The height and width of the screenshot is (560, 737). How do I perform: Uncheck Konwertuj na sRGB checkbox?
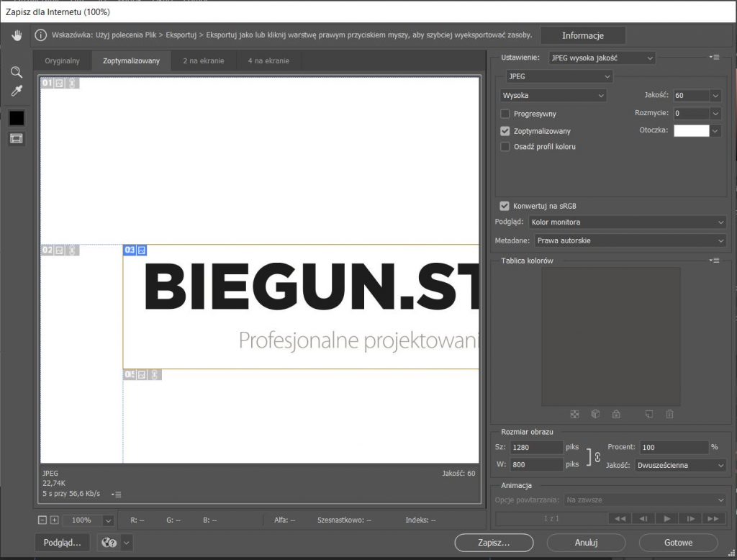pyautogui.click(x=505, y=206)
